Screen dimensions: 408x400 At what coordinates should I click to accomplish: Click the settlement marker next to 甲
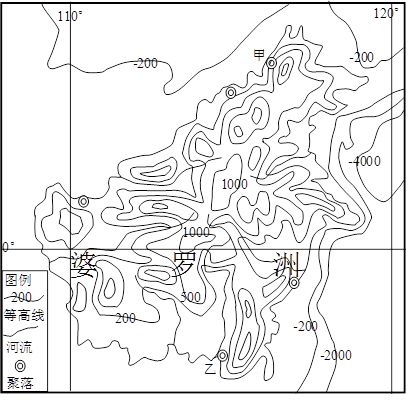click(x=271, y=63)
